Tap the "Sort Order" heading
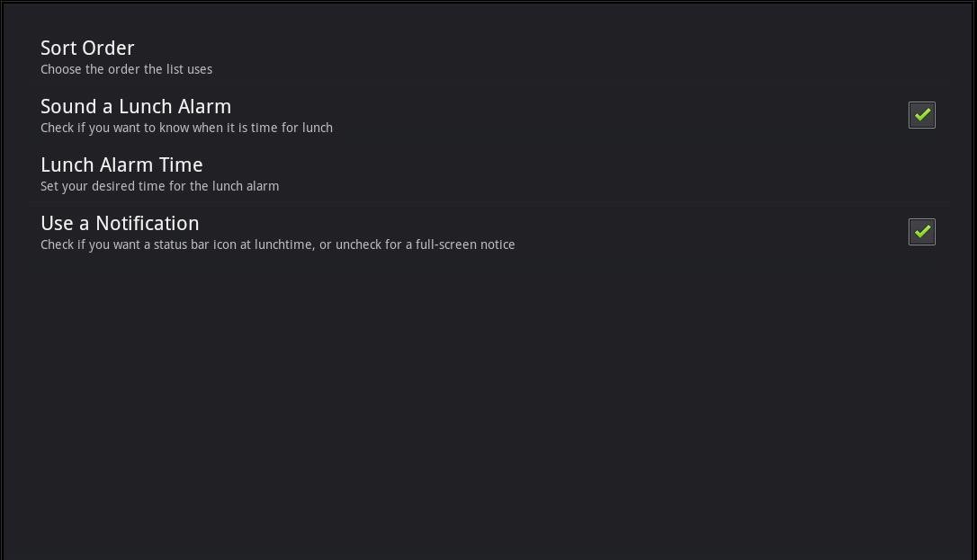The width and height of the screenshot is (977, 560). 87,49
